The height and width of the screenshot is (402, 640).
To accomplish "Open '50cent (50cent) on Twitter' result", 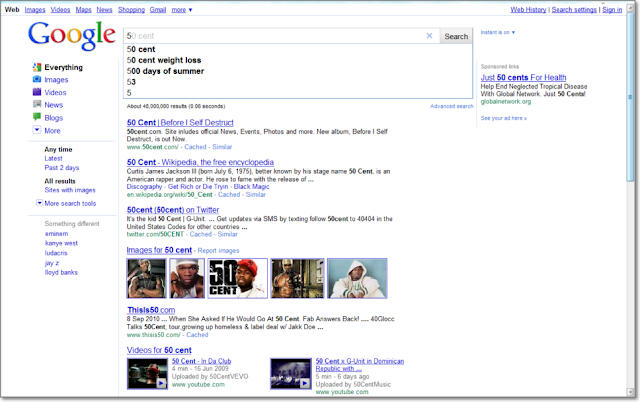I will coord(173,210).
